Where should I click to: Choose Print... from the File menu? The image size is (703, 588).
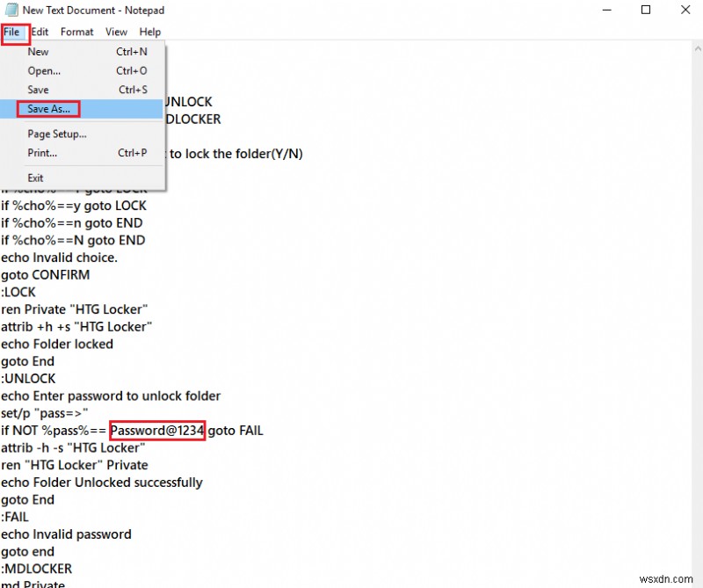(82, 153)
